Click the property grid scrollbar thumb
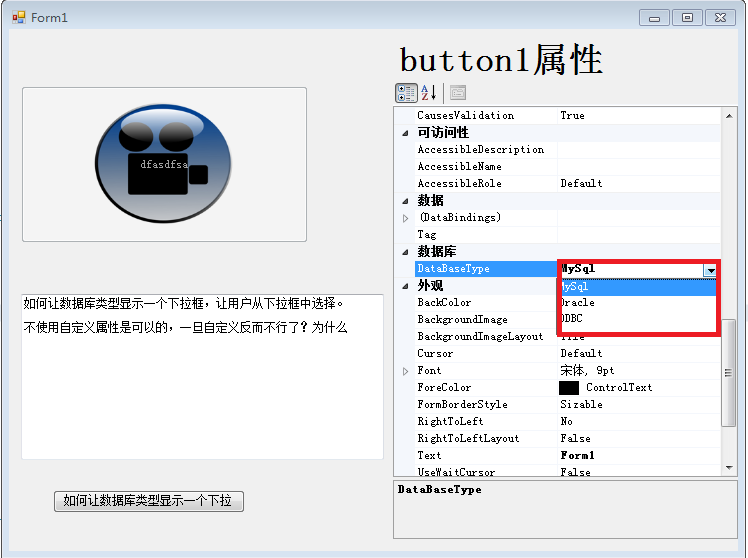 [x=728, y=372]
